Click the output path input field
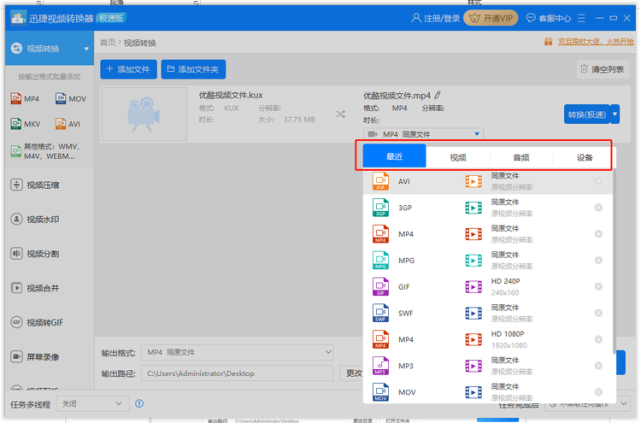Viewport: 641px width, 423px height. tap(238, 373)
